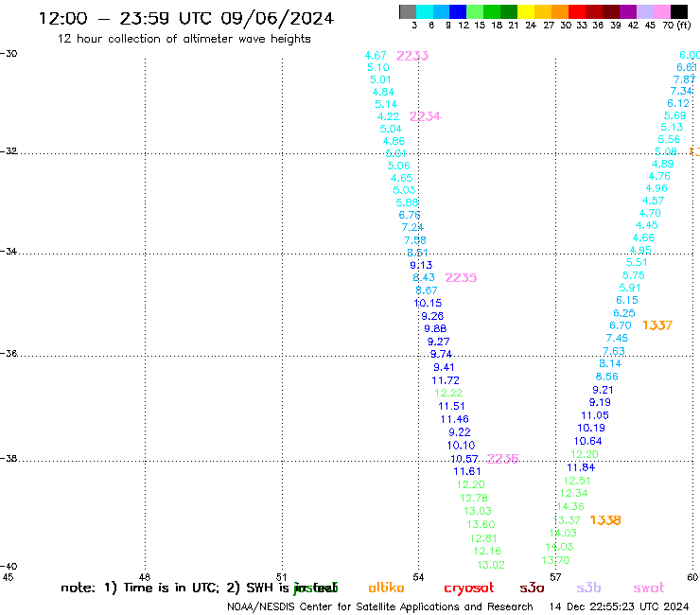The image size is (700, 615).
Task: Click the cryosat satellite legend label
Action: click(469, 589)
